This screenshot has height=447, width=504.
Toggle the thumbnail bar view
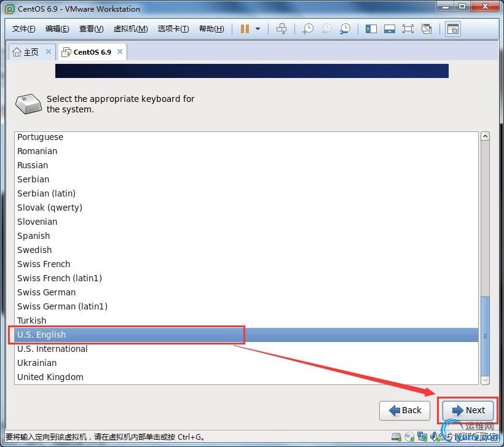click(389, 29)
